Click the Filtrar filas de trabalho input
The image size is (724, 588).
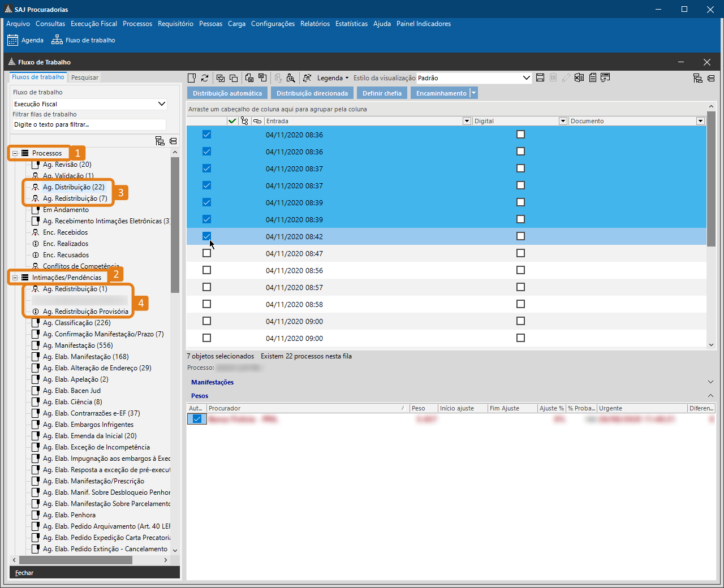(89, 124)
